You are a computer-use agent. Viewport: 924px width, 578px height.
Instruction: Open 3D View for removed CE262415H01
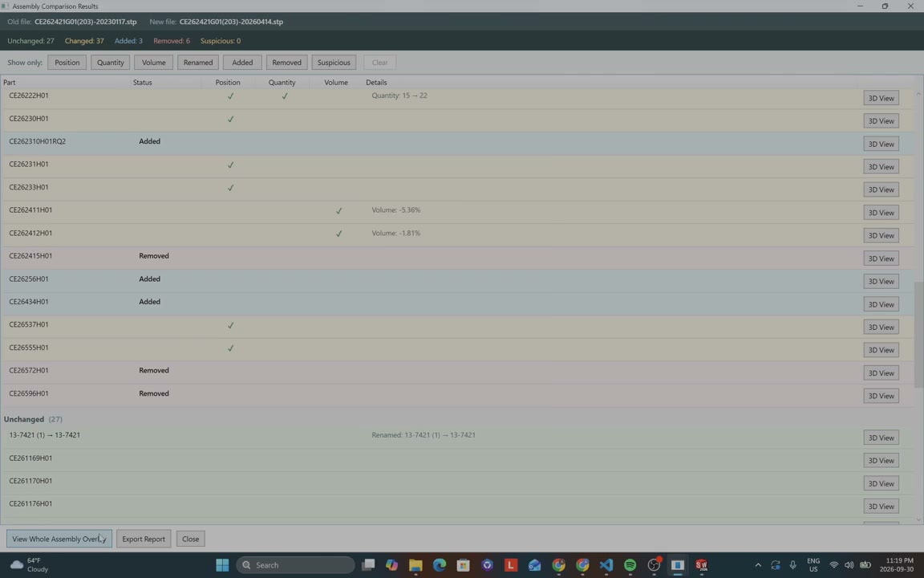pos(881,259)
